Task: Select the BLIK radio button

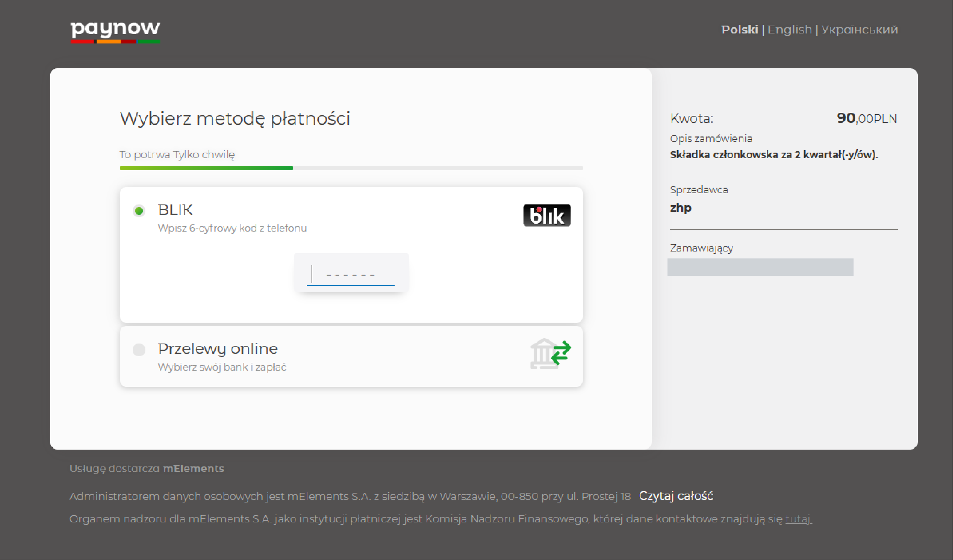Action: [x=139, y=211]
